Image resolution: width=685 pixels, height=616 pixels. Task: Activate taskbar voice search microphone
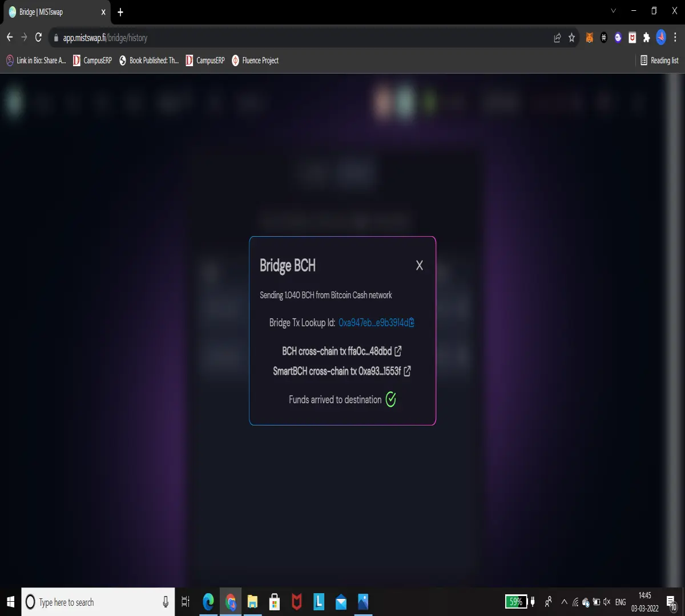coord(166,602)
